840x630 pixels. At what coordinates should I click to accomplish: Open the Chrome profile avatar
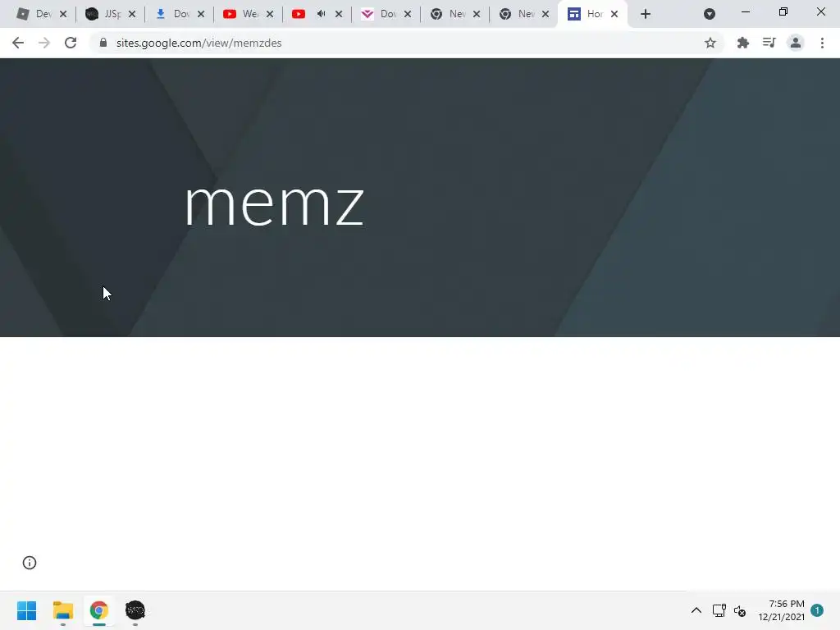(796, 43)
